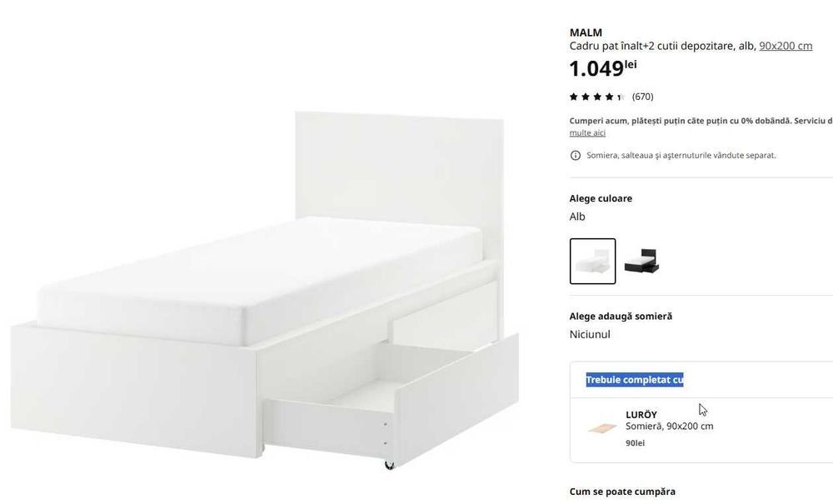Click the five-star rating icons
The height and width of the screenshot is (504, 833).
[x=597, y=97]
